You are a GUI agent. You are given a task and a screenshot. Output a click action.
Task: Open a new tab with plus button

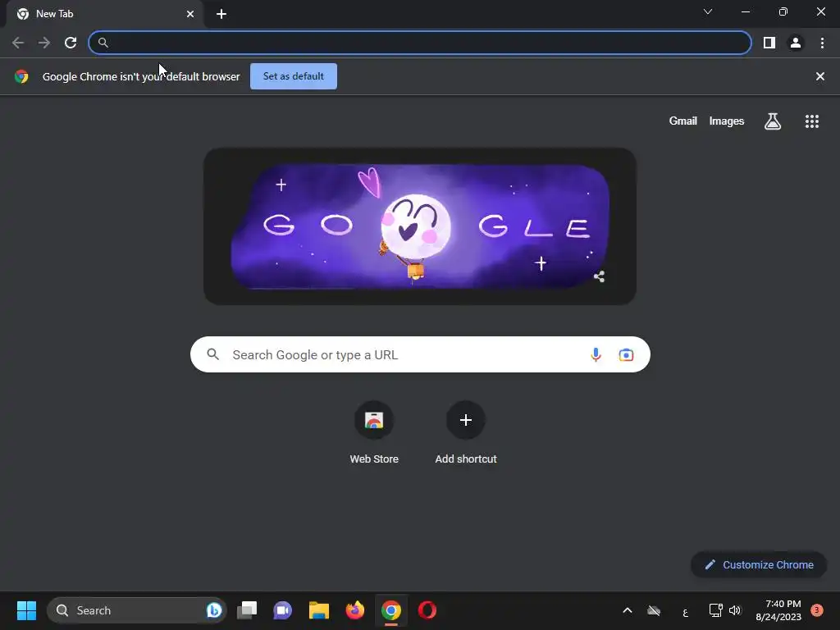[221, 14]
